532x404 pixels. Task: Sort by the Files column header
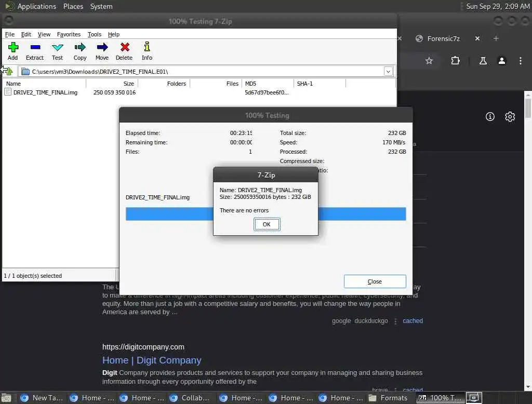tap(216, 84)
